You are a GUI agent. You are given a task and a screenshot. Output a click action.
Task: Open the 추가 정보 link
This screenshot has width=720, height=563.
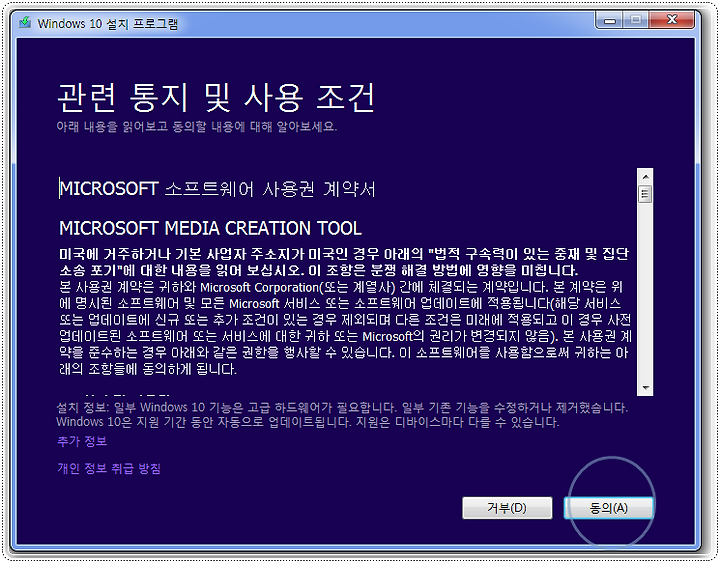click(82, 441)
